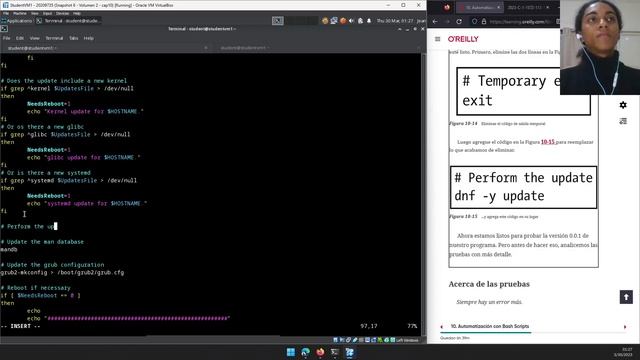This screenshot has height=360, width=640.
Task: Go to next chapter arrow
Action: tap(625, 327)
